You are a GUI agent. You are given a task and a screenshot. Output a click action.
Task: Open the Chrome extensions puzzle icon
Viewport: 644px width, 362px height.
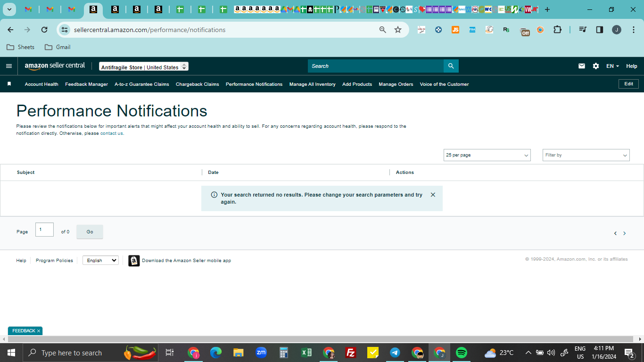[557, 30]
